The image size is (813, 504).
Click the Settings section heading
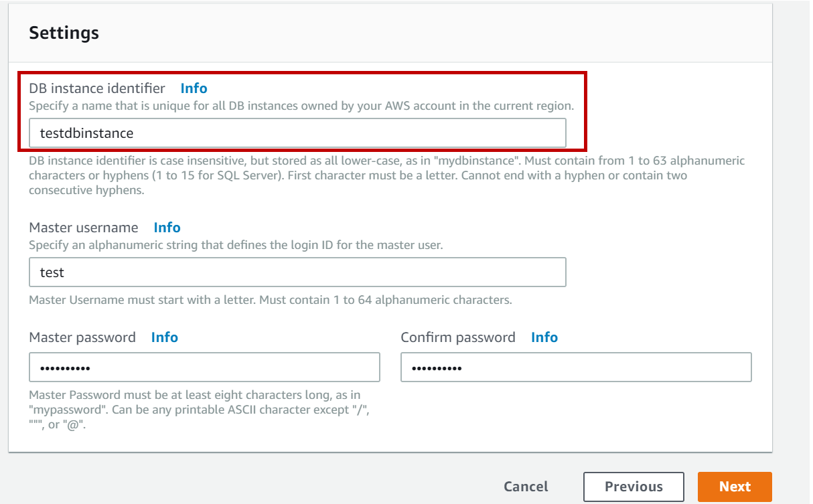(64, 33)
